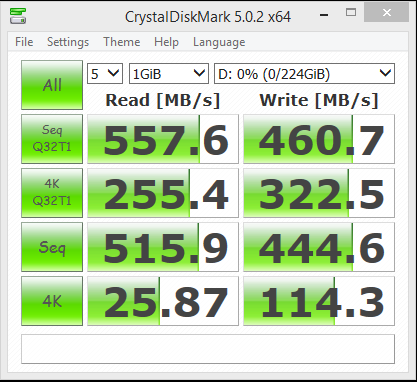Start the plain 4K test
The image size is (417, 382).
click(x=52, y=301)
